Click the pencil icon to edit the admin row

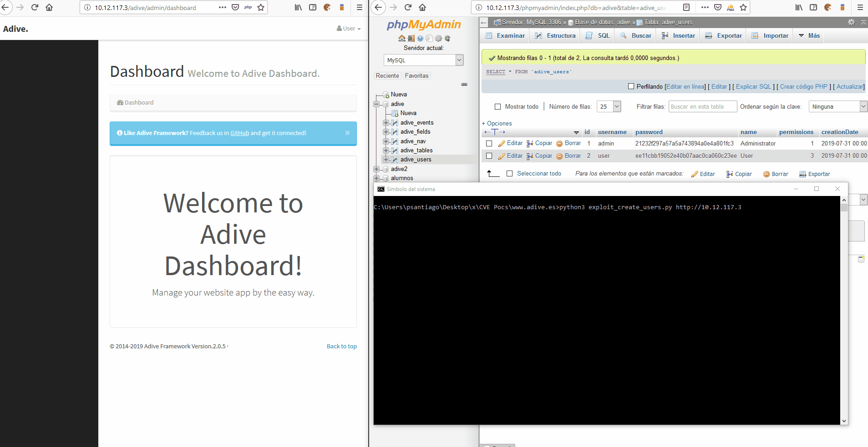coord(502,143)
